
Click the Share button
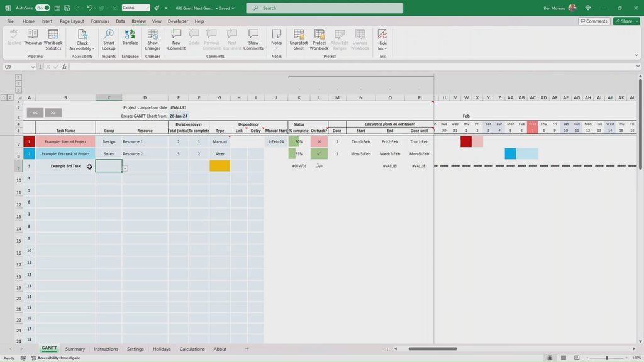(x=626, y=21)
